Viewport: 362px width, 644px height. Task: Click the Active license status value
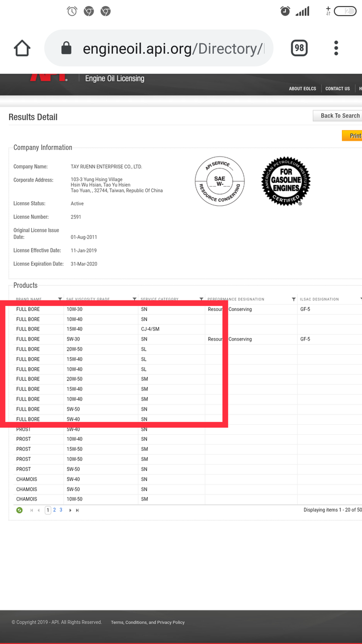tap(77, 204)
